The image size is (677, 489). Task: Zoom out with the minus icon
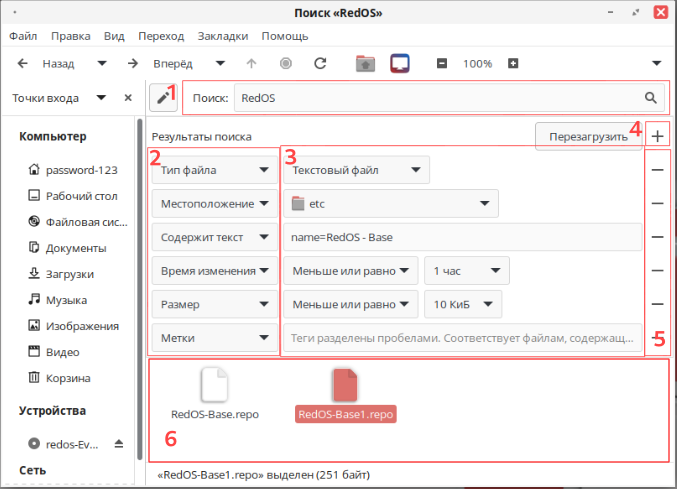pos(442,64)
